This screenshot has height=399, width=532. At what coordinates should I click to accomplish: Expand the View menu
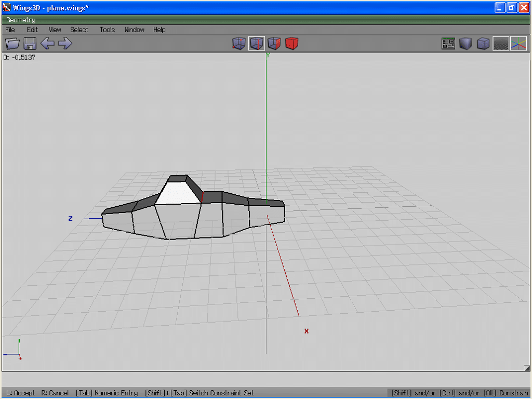tap(55, 30)
